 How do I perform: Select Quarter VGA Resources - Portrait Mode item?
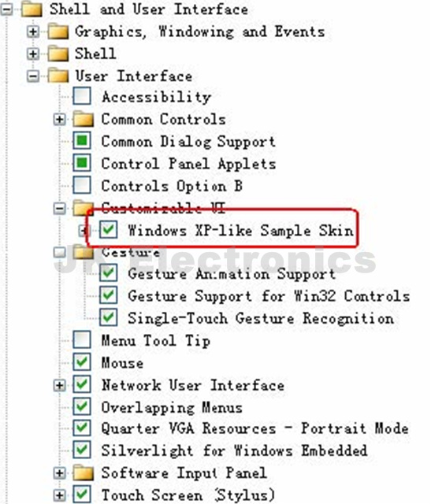coord(255,428)
